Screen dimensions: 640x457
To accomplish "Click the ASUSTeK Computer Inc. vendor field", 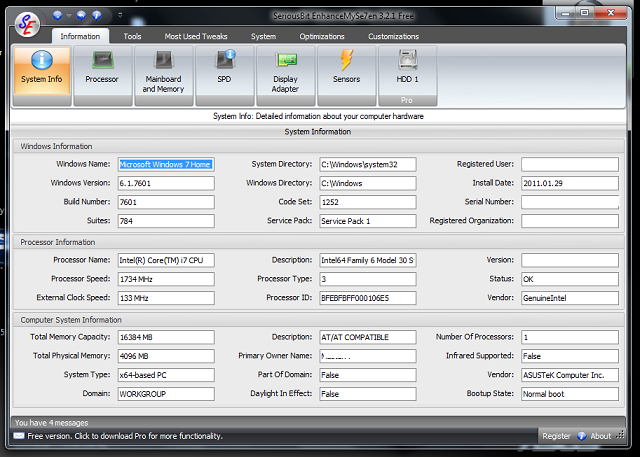I will pyautogui.click(x=570, y=375).
